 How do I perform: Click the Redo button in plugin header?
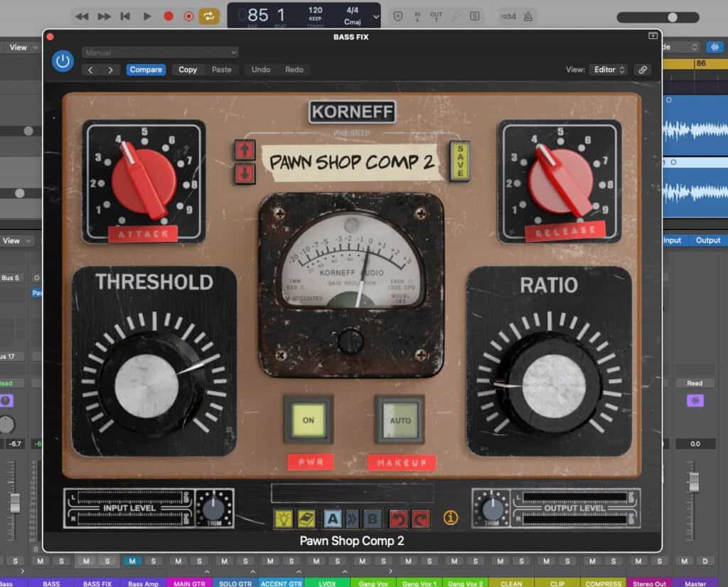pos(294,70)
